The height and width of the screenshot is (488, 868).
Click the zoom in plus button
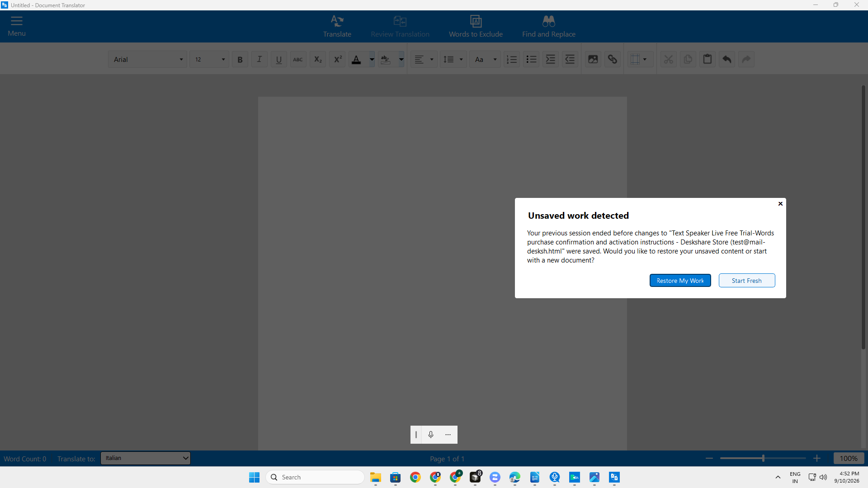point(817,458)
